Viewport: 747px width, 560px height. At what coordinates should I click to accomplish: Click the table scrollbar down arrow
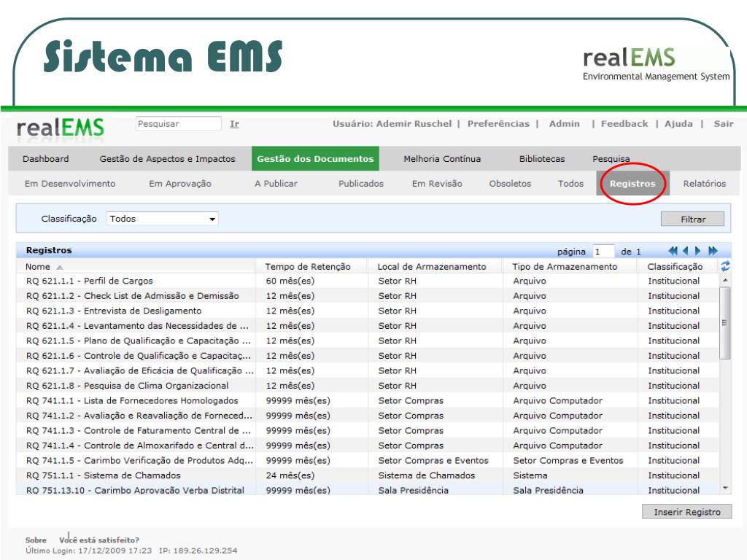pos(725,488)
